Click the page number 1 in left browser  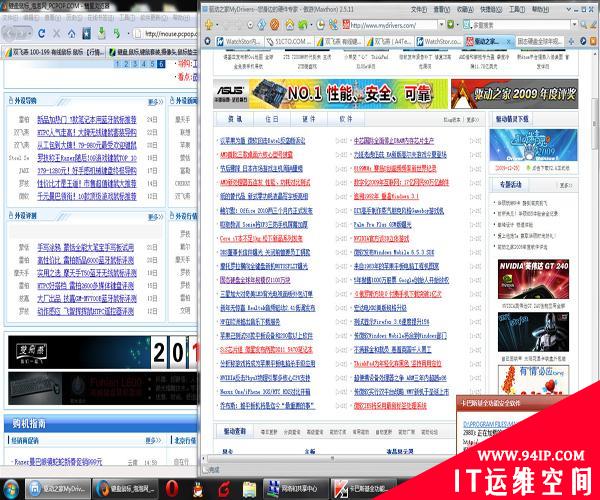pyautogui.click(x=117, y=64)
